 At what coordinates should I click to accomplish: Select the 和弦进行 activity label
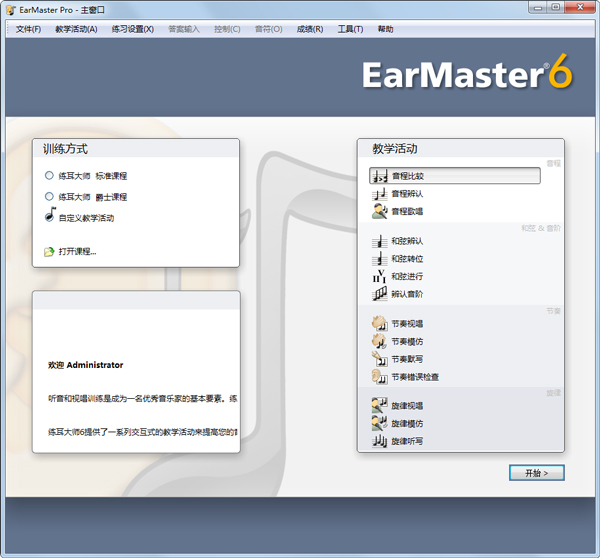click(407, 276)
